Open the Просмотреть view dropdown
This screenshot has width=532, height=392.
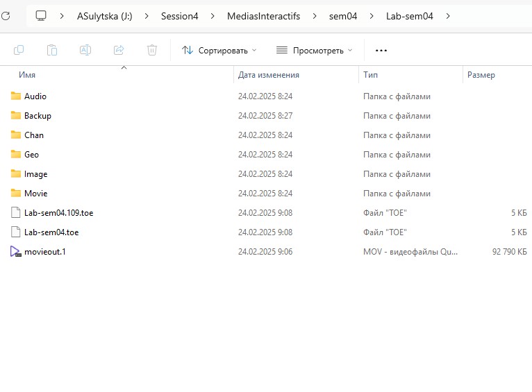pos(314,50)
